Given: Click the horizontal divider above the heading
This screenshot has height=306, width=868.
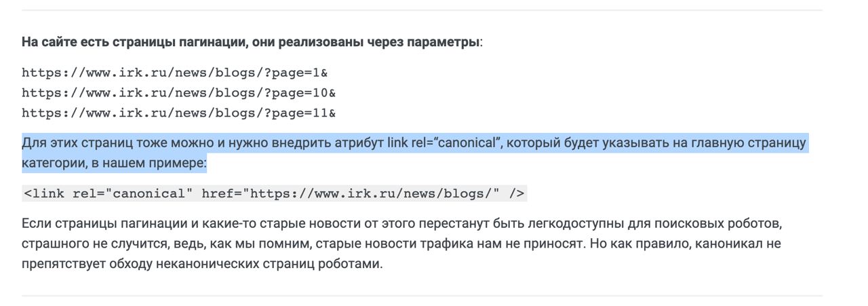Looking at the screenshot, I should (x=422, y=10).
